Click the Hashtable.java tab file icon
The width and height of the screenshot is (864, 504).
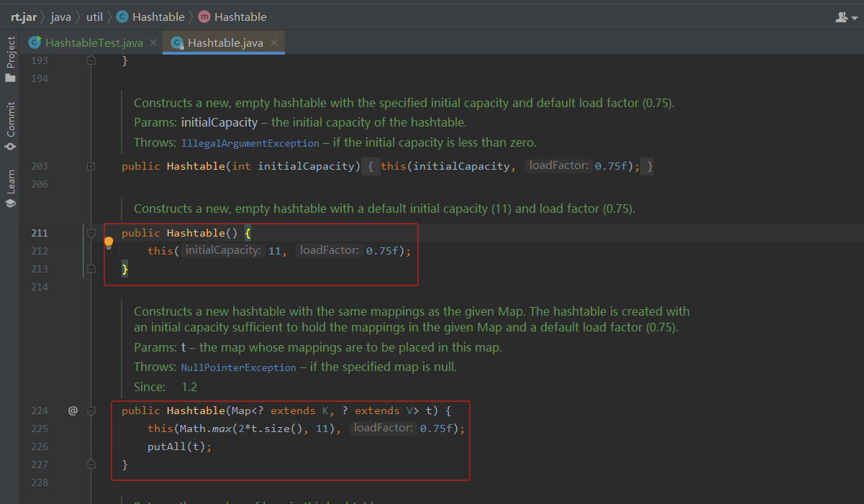pyautogui.click(x=177, y=43)
